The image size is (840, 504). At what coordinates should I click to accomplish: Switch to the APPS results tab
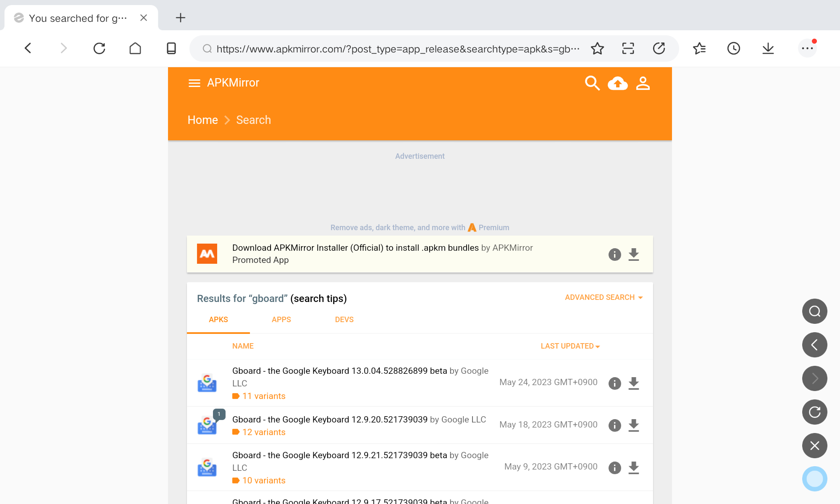pyautogui.click(x=281, y=320)
